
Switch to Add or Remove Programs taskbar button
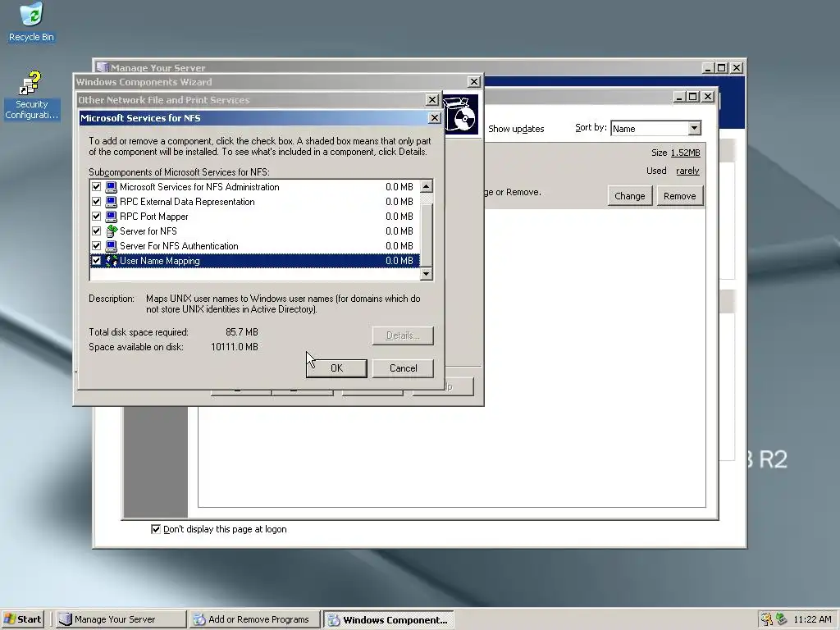point(256,619)
